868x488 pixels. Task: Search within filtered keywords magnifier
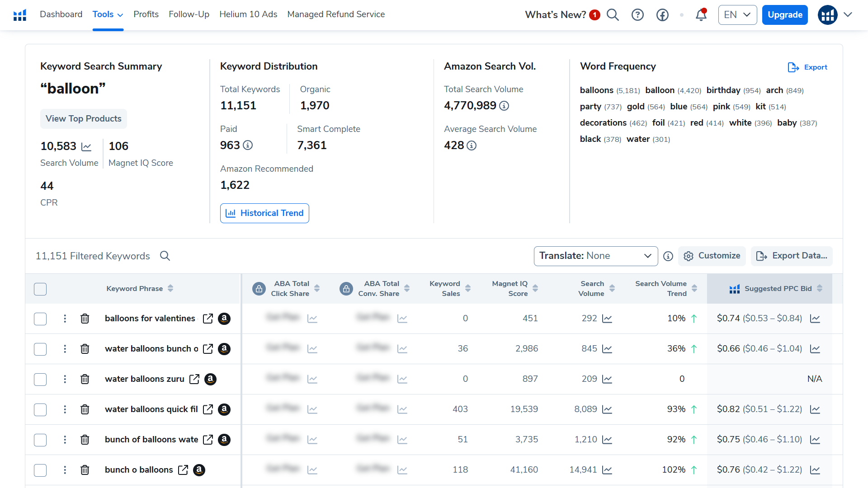[x=165, y=256]
